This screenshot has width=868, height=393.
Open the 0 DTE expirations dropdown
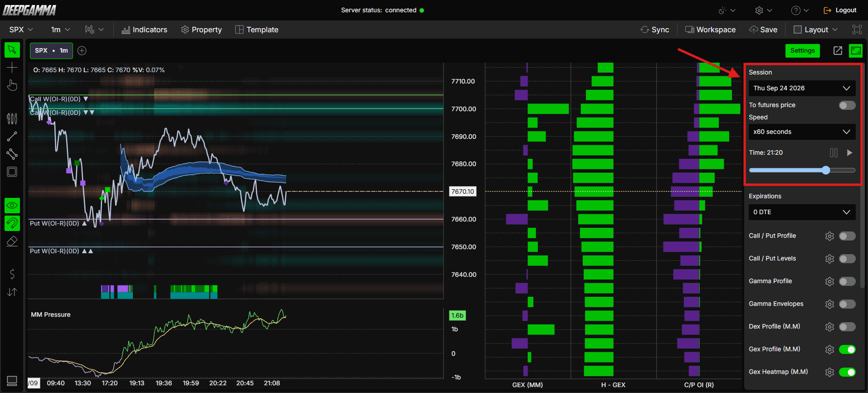(x=802, y=212)
